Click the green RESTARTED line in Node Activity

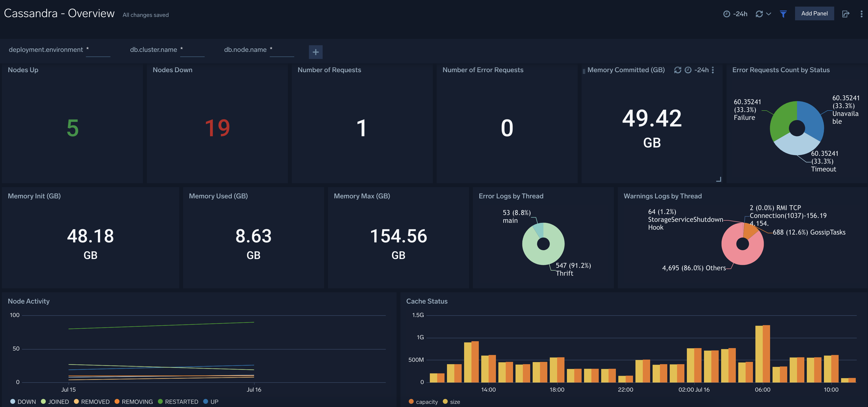161,326
